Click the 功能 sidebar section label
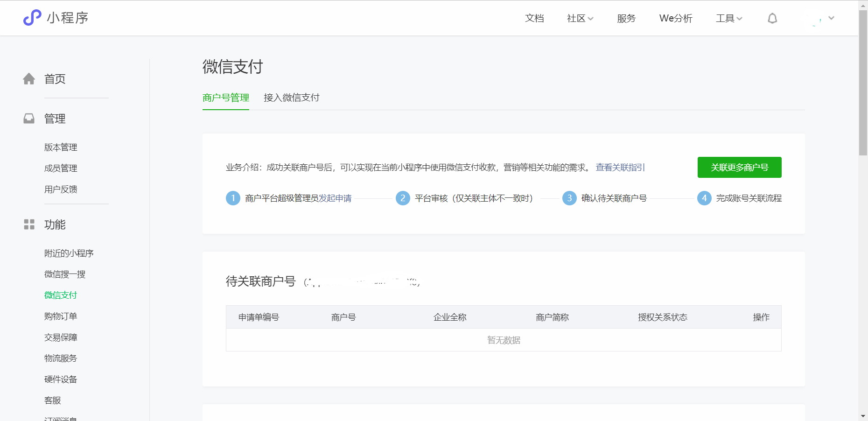Image resolution: width=868 pixels, height=421 pixels. pyautogui.click(x=55, y=225)
